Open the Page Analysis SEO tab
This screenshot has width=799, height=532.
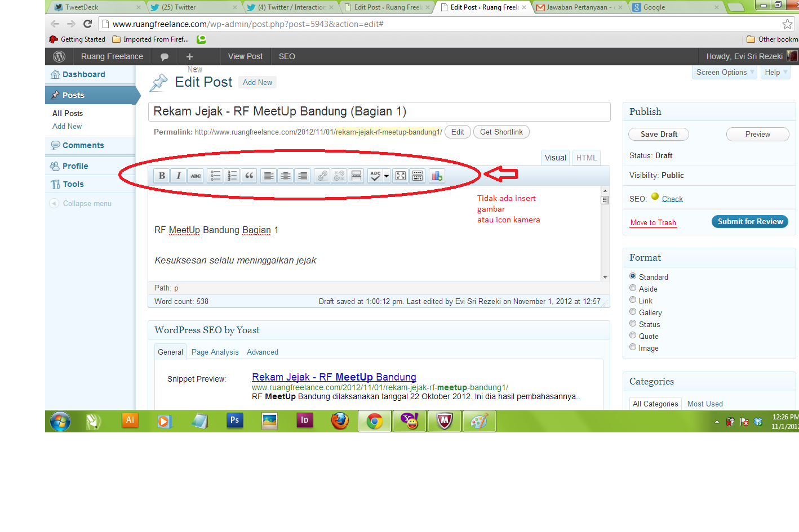point(215,352)
